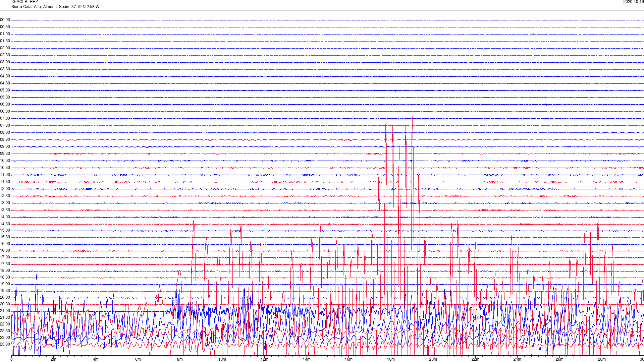Select the 03:30 time row label

click(5, 69)
